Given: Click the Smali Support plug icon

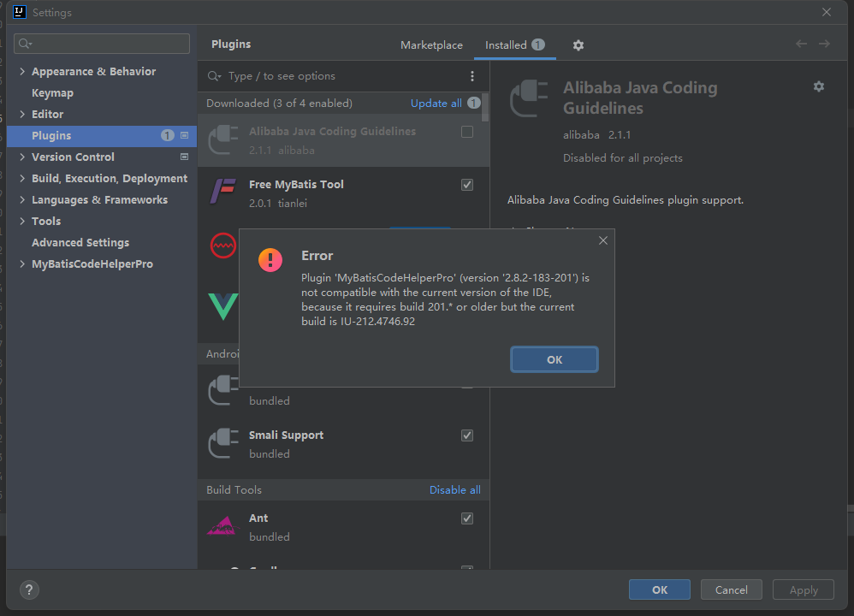Looking at the screenshot, I should [x=223, y=443].
